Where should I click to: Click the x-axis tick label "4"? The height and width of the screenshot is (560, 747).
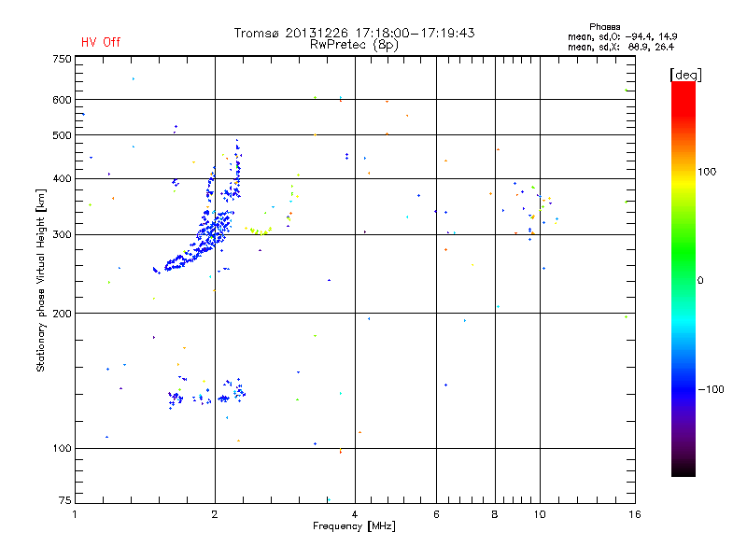(355, 514)
